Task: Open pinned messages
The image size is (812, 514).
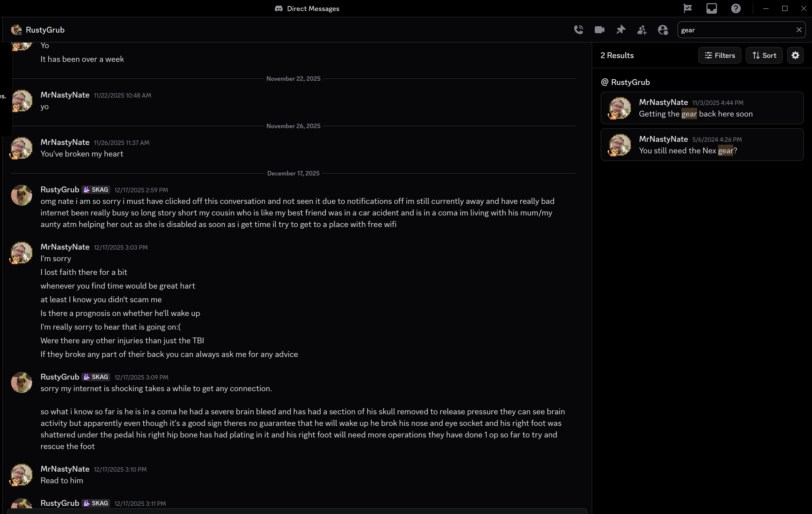Action: [x=621, y=30]
